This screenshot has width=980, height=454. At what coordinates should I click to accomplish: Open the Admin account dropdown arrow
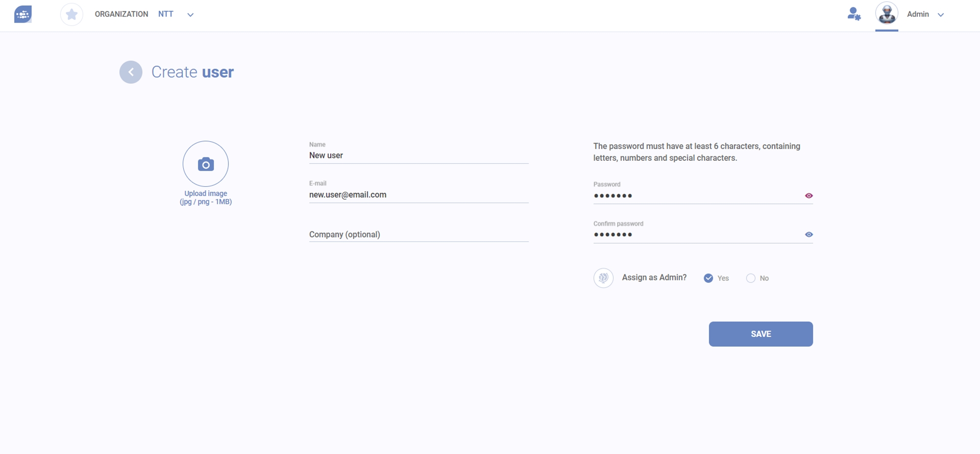coord(941,15)
